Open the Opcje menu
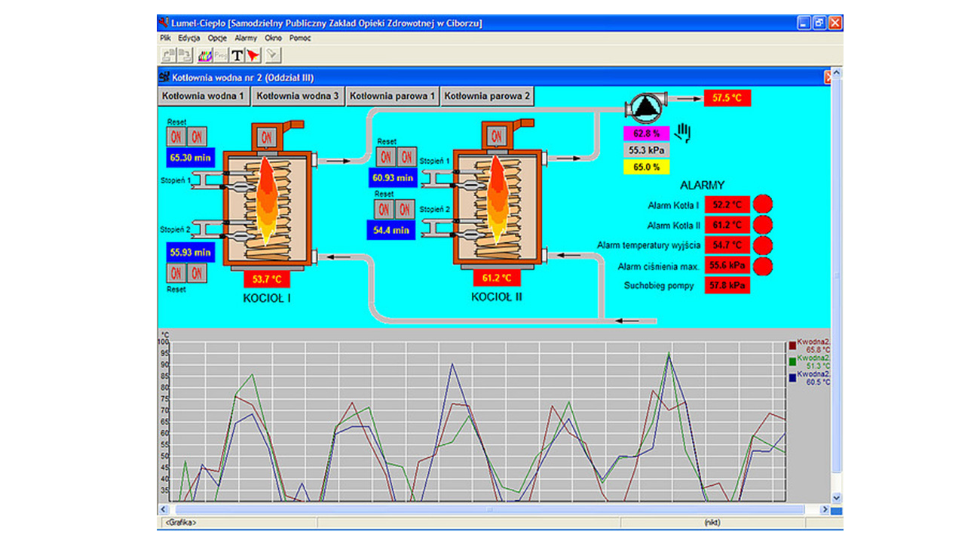The image size is (980, 550). [x=217, y=38]
